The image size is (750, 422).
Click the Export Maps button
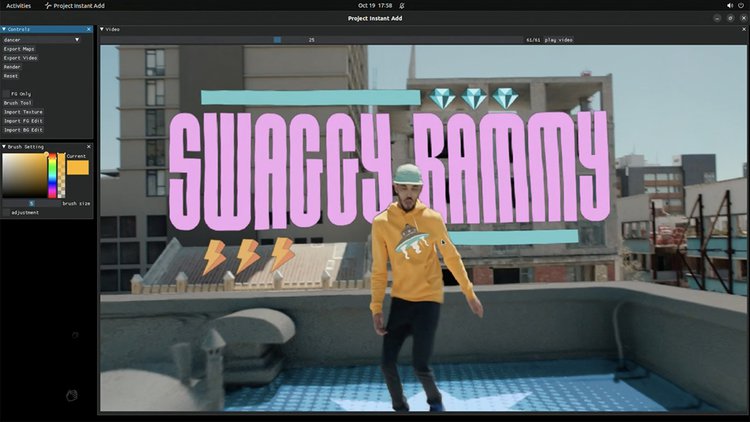pos(18,49)
